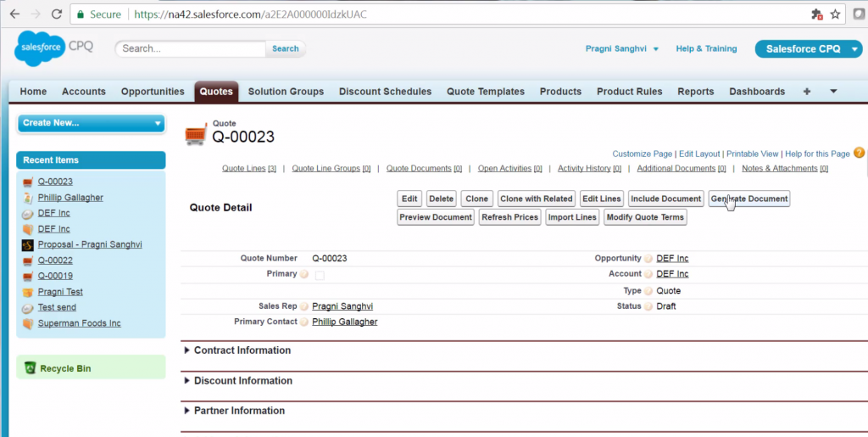Switch to the Home tab
Viewport: 868px width, 437px height.
tap(33, 92)
